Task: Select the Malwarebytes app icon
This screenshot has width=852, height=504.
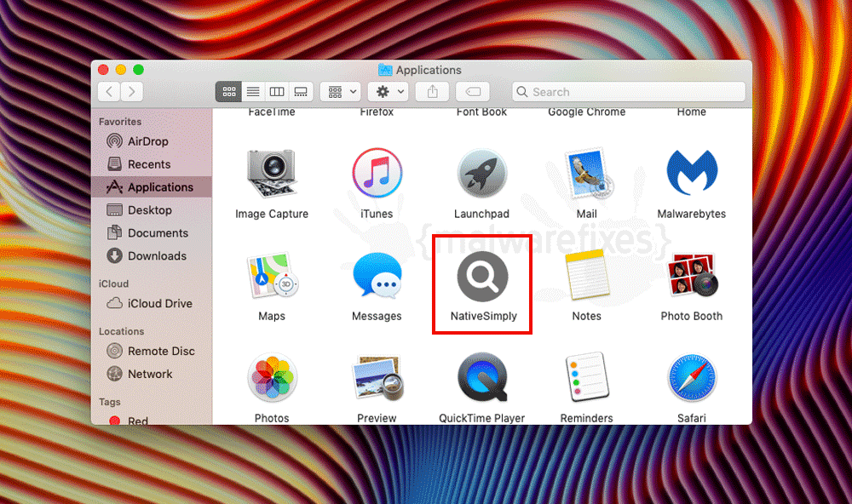Action: click(692, 174)
